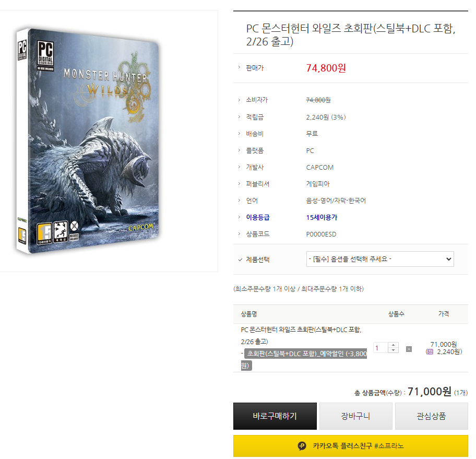The height and width of the screenshot is (459, 476).
Task: Click the quantity input field showing 1
Action: (380, 348)
